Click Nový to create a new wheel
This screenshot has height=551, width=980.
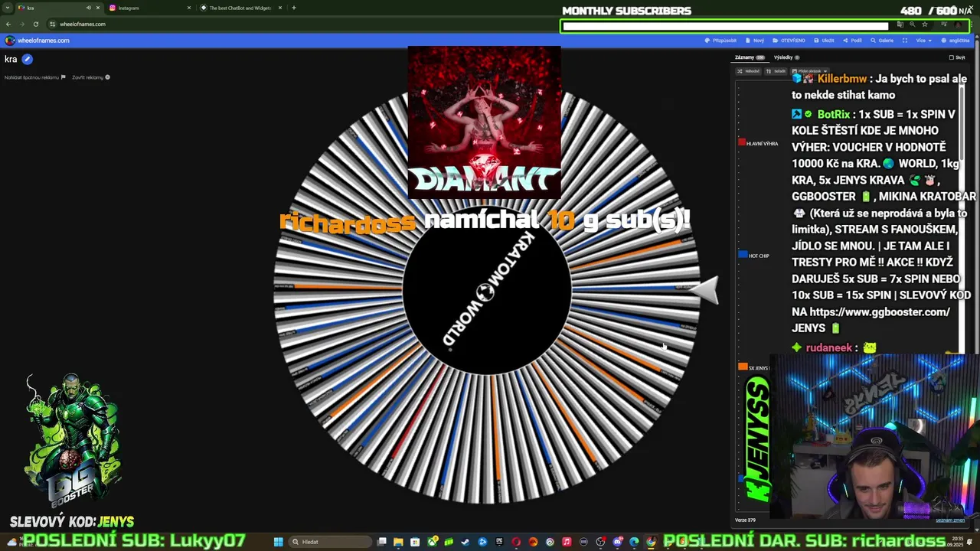[x=755, y=41]
